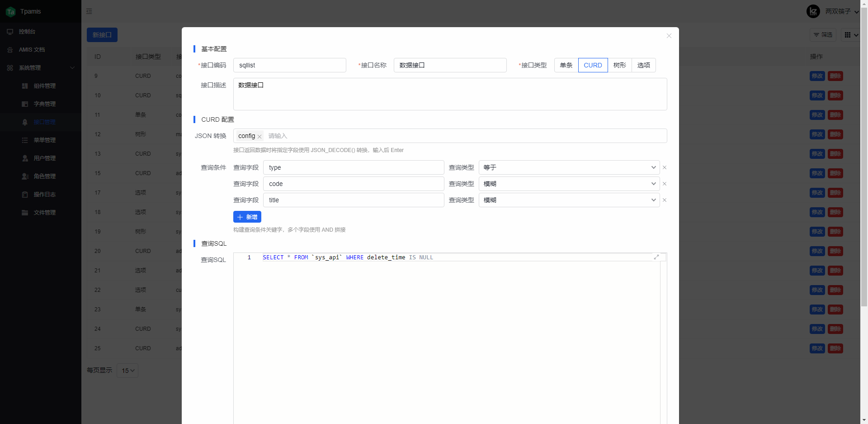
Task: Open the 控制台 dashboard icon
Action: 10,32
